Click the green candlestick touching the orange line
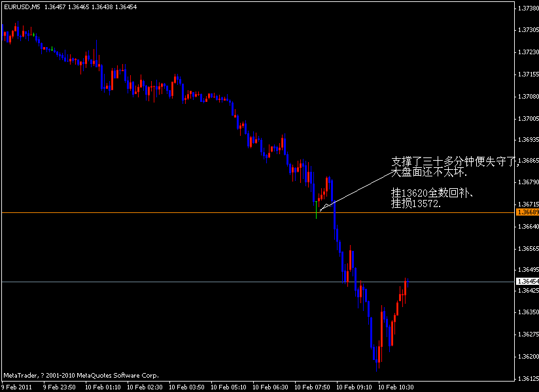539x392 pixels. pos(316,210)
